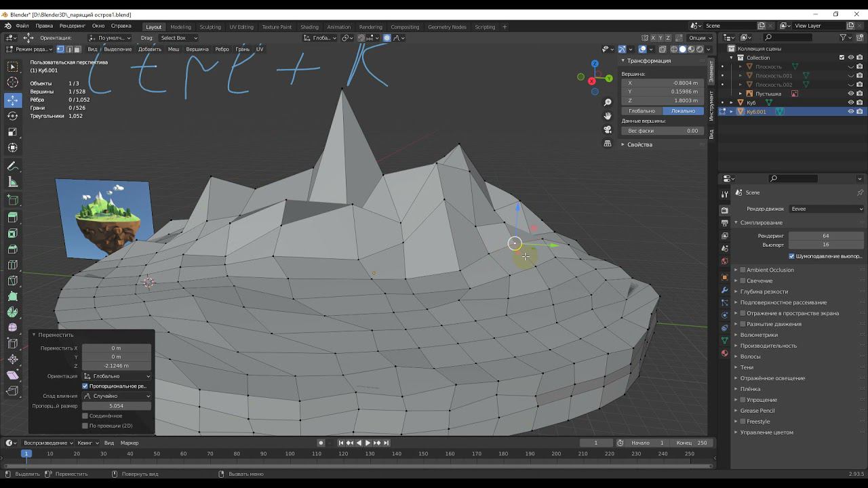Pick the Rotate tool
868x488 pixels.
(x=13, y=116)
